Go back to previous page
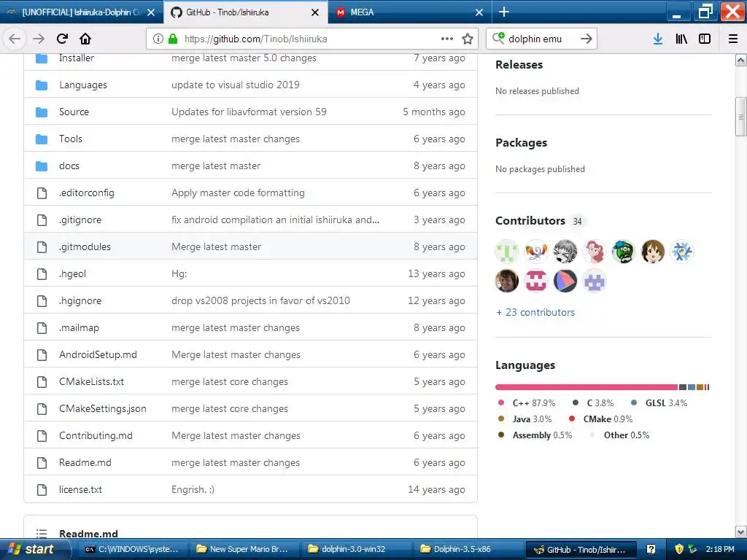The image size is (747, 560). click(15, 39)
